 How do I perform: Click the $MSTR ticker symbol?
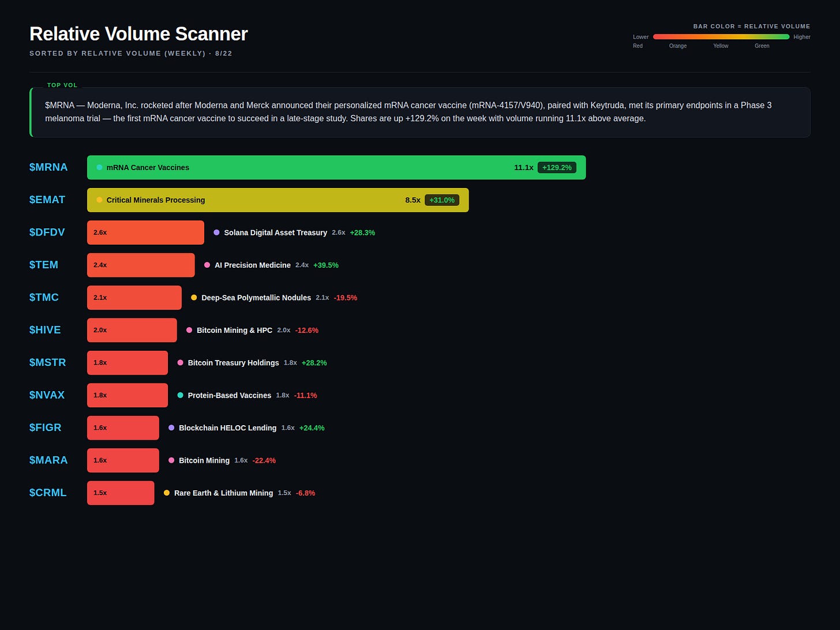pyautogui.click(x=48, y=363)
